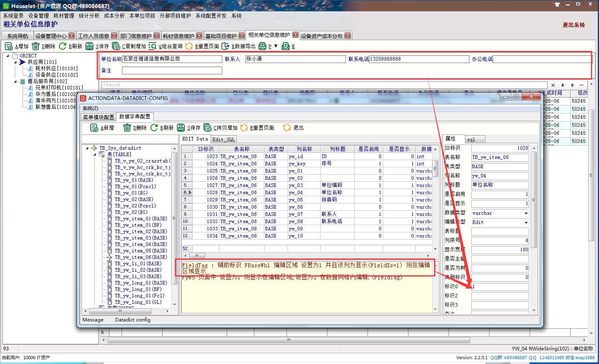Click the P printer icon in main toolbar
Viewport: 599px width, 364px height.
point(262,47)
